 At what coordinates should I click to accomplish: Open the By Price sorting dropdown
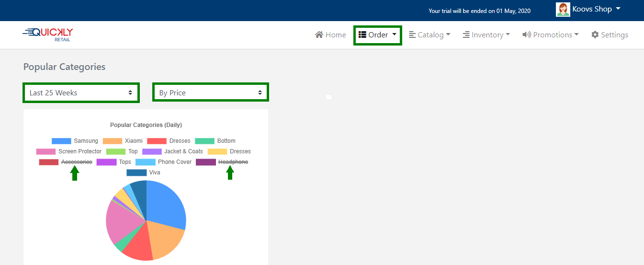(211, 92)
